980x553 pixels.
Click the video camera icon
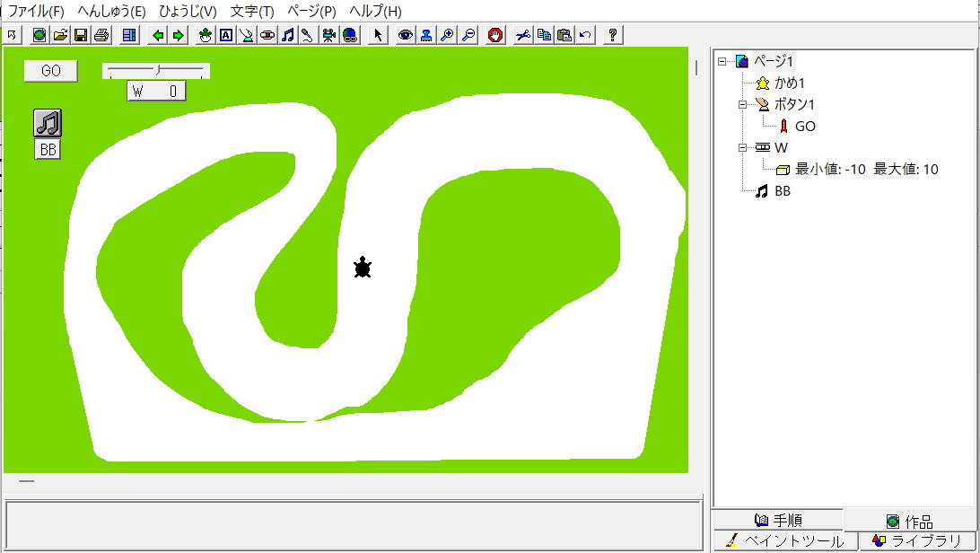pyautogui.click(x=328, y=35)
